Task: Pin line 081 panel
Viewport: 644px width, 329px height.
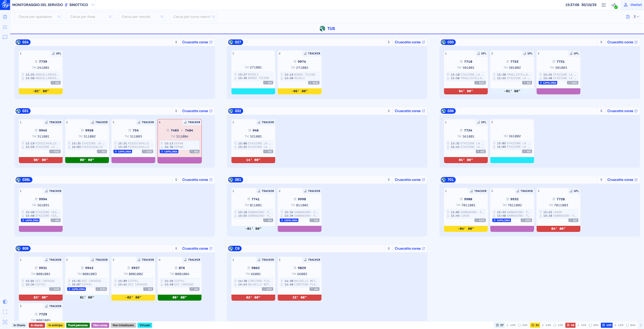Action: [x=389, y=180]
